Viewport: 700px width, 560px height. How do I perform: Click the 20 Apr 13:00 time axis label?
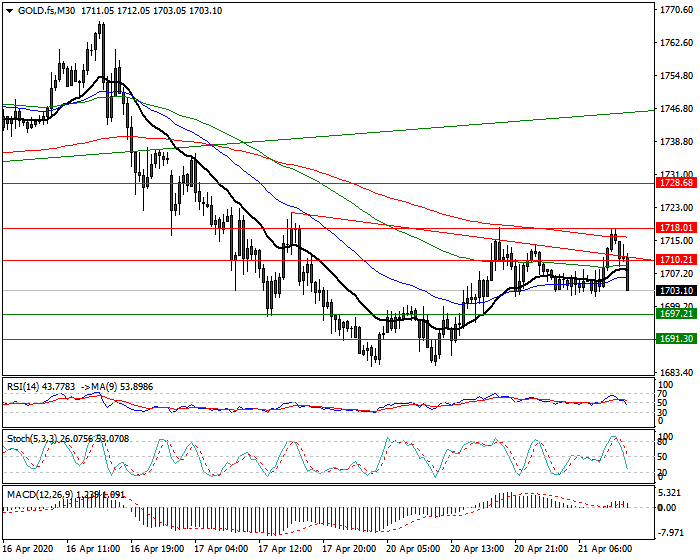pos(478,549)
